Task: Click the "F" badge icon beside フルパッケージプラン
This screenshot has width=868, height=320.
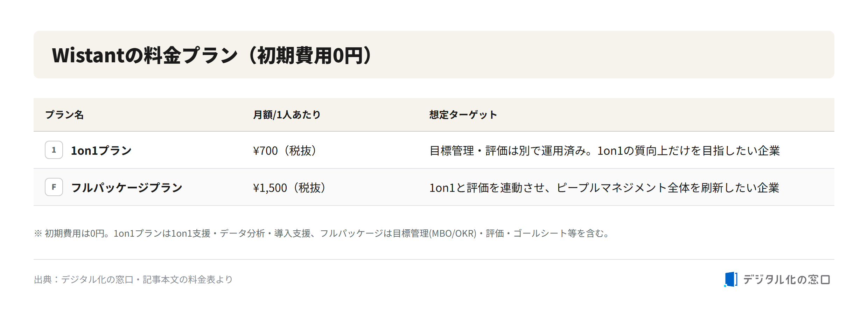Action: pos(54,187)
